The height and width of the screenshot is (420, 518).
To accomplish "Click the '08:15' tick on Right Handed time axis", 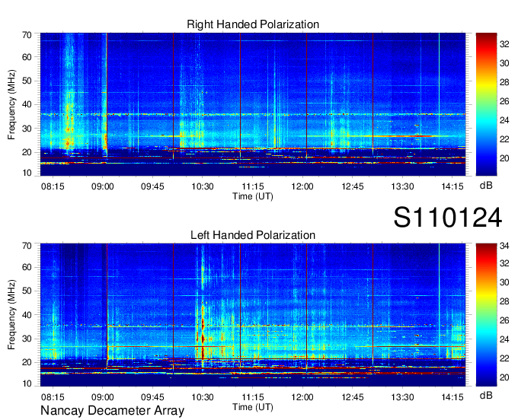I will pos(53,186).
